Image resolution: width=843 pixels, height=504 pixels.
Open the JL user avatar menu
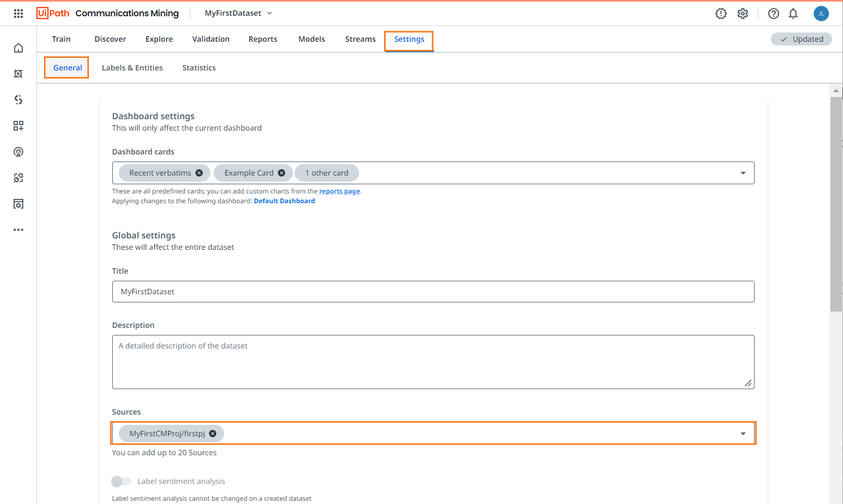point(821,14)
